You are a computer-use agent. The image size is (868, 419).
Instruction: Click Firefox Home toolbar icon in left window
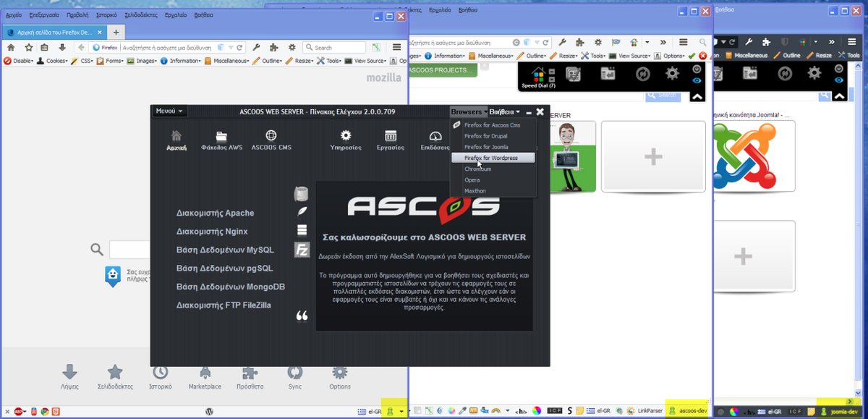click(11, 47)
